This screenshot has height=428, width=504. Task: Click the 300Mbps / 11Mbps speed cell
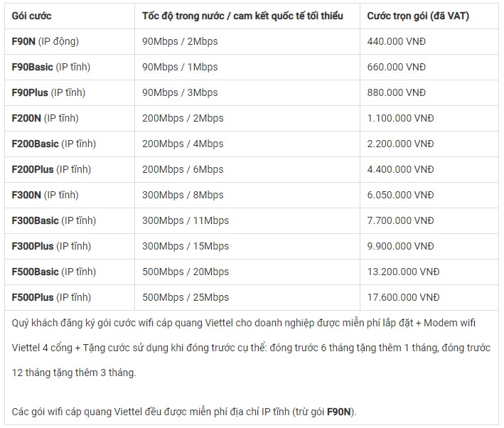247,220
